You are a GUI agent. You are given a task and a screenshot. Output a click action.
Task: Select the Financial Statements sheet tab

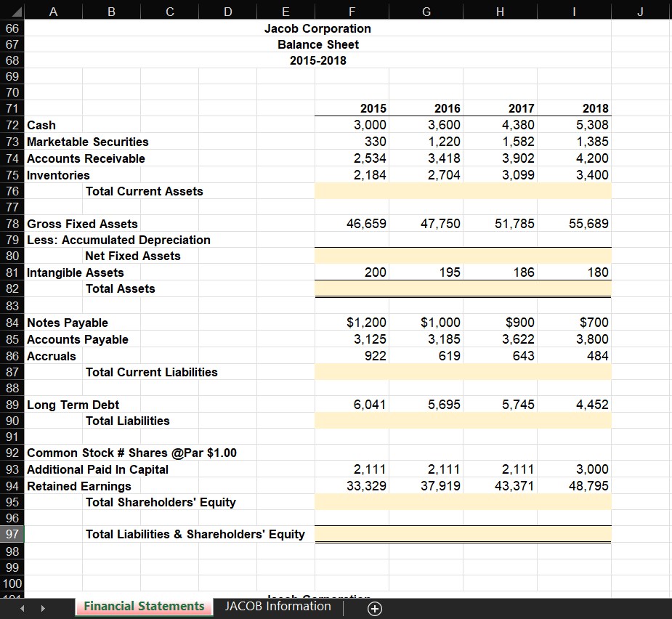[x=143, y=606]
